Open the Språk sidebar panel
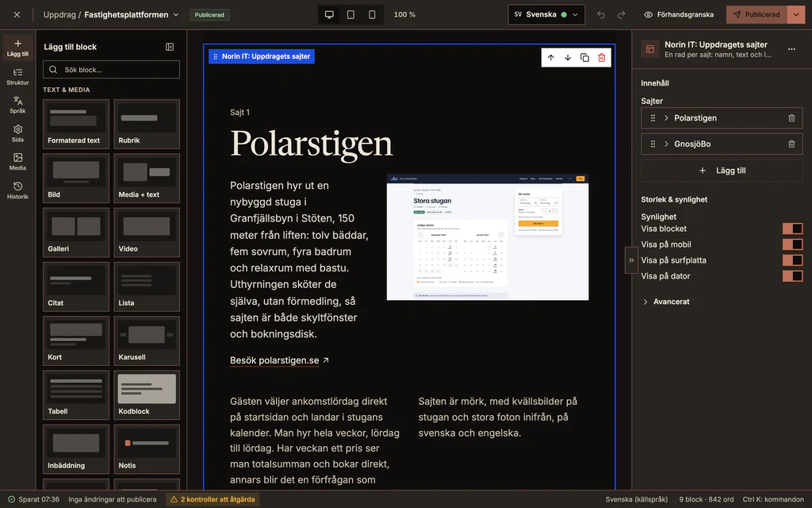 coord(17,105)
